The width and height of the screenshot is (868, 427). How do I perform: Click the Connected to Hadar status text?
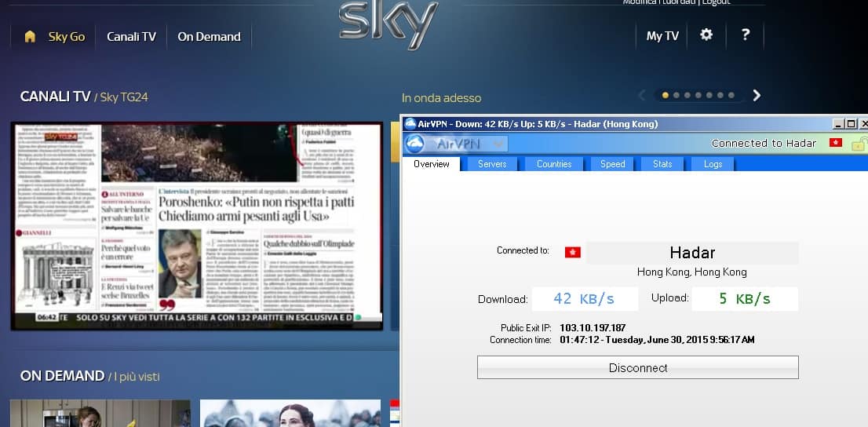[x=764, y=144]
